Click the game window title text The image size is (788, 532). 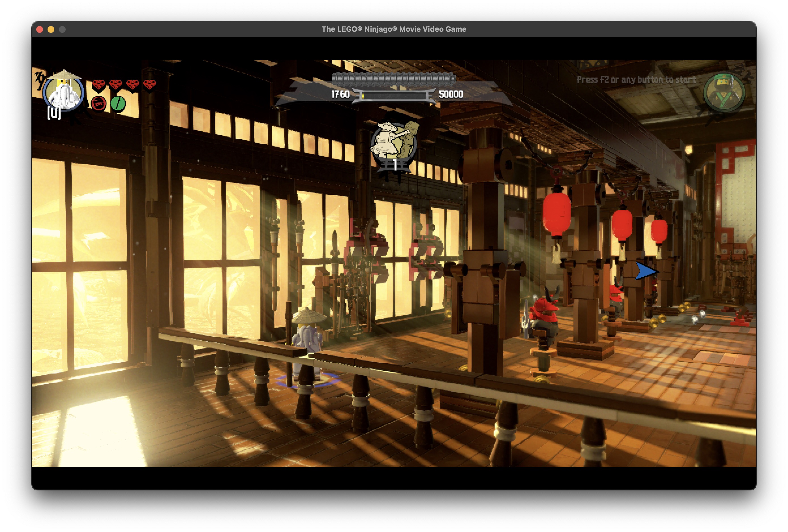point(394,29)
